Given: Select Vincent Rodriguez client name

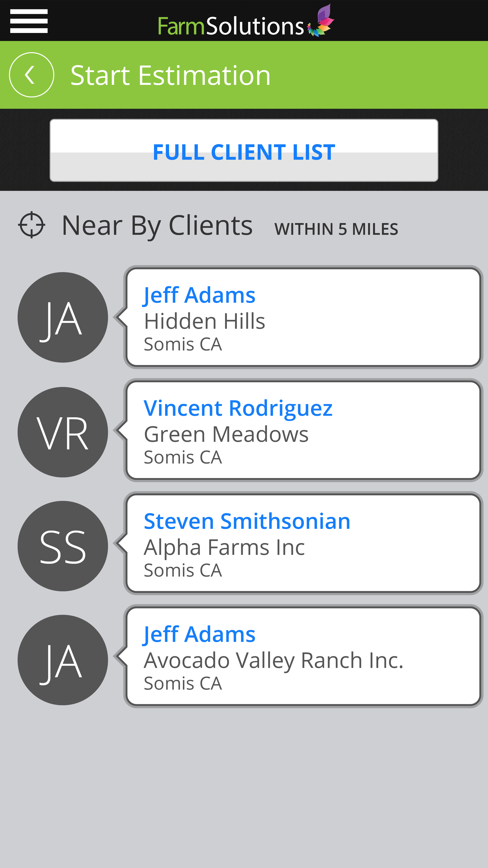Looking at the screenshot, I should [x=238, y=408].
